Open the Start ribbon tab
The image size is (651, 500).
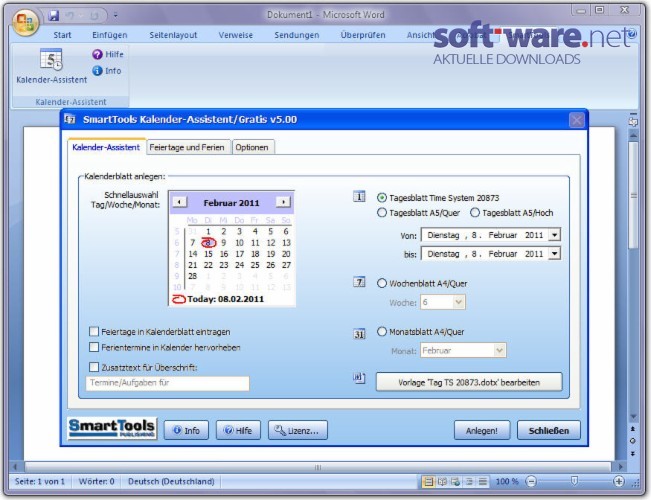(62, 35)
